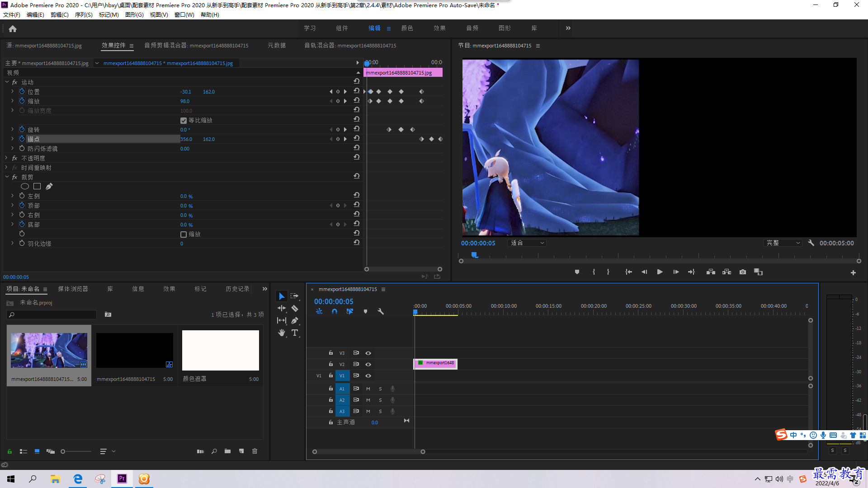Reset the 位置 parameter
868x488 pixels.
pyautogui.click(x=357, y=91)
